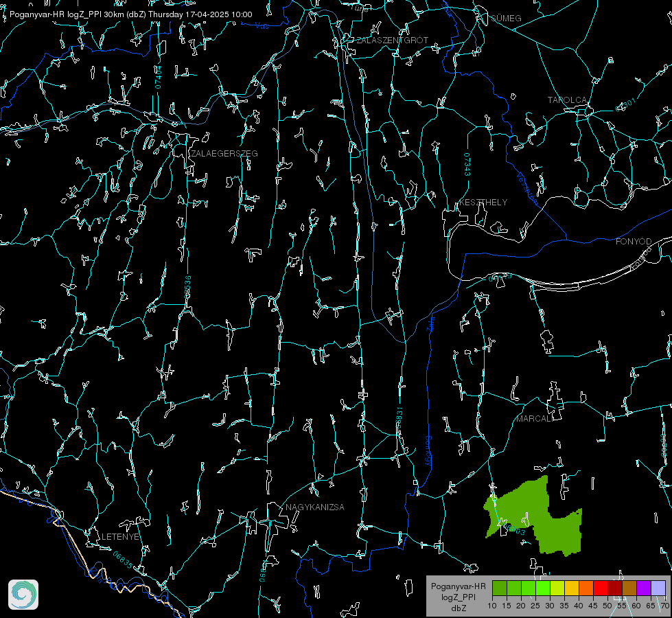672x618 pixels.
Task: Click the ZALAEGERSZEG city label
Action: point(224,154)
